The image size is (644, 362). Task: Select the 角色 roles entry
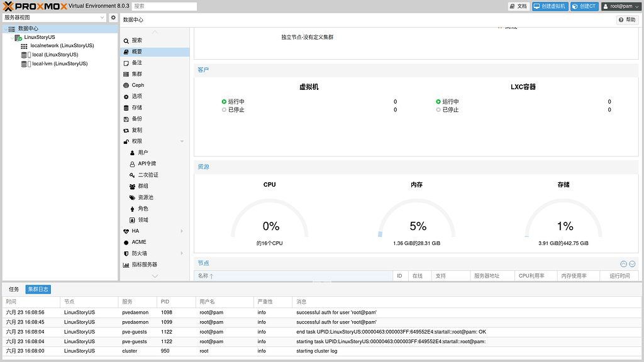143,209
